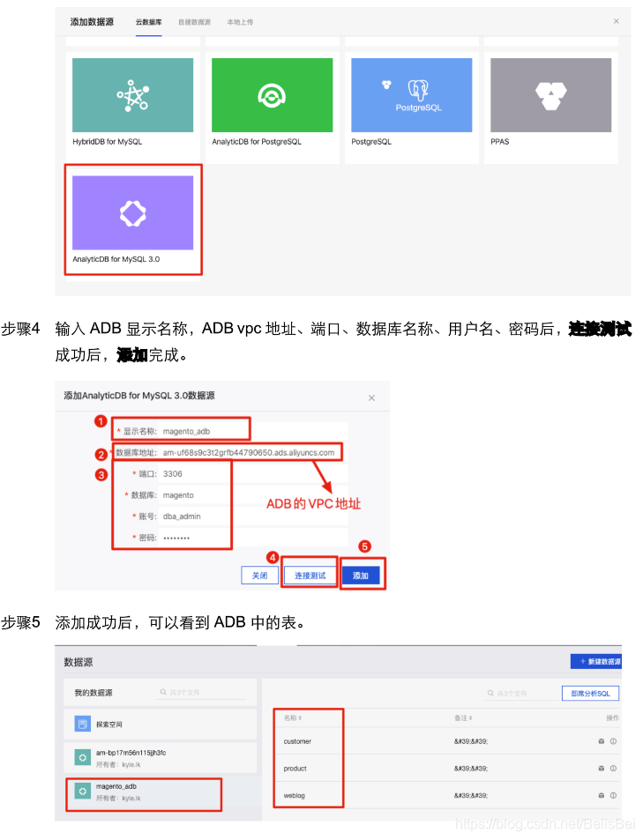This screenshot has width=643, height=840.
Task: Pick the PPAS data source card
Action: [550, 108]
